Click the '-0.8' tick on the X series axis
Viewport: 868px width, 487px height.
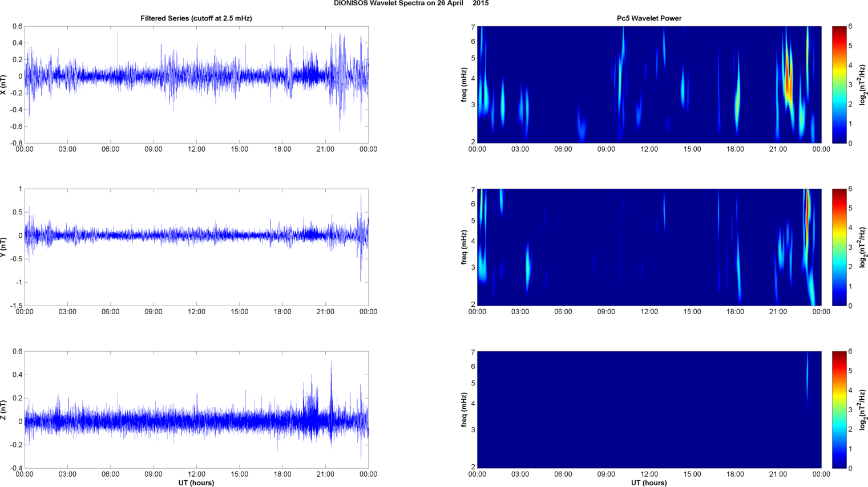(16, 143)
